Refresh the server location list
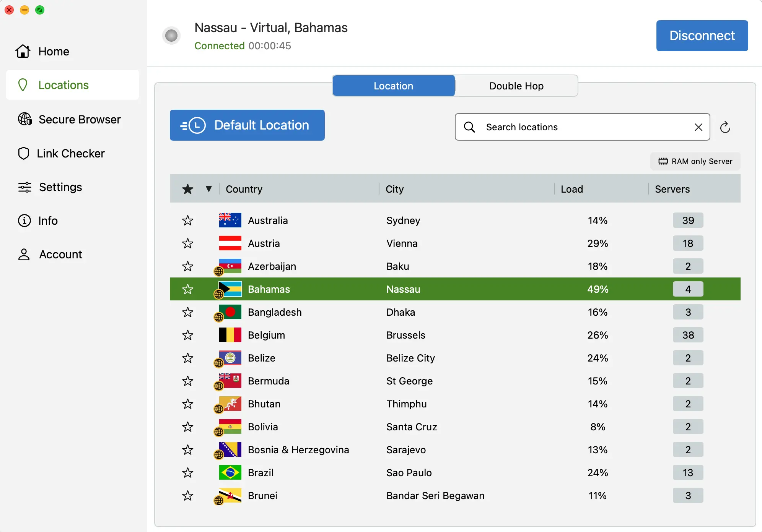762x532 pixels. [726, 127]
